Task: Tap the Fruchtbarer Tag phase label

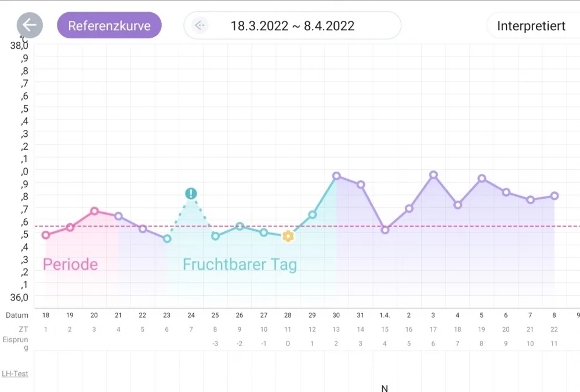Action: 240,265
